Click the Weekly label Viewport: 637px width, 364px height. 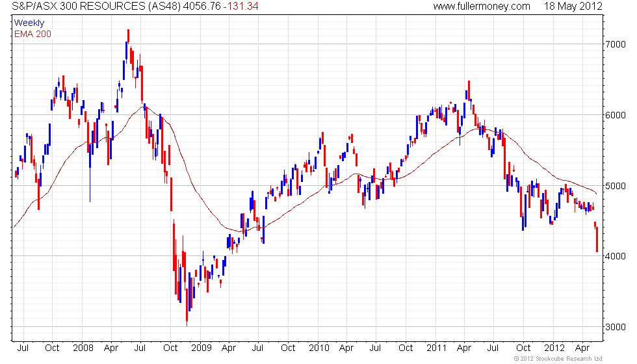[x=29, y=23]
